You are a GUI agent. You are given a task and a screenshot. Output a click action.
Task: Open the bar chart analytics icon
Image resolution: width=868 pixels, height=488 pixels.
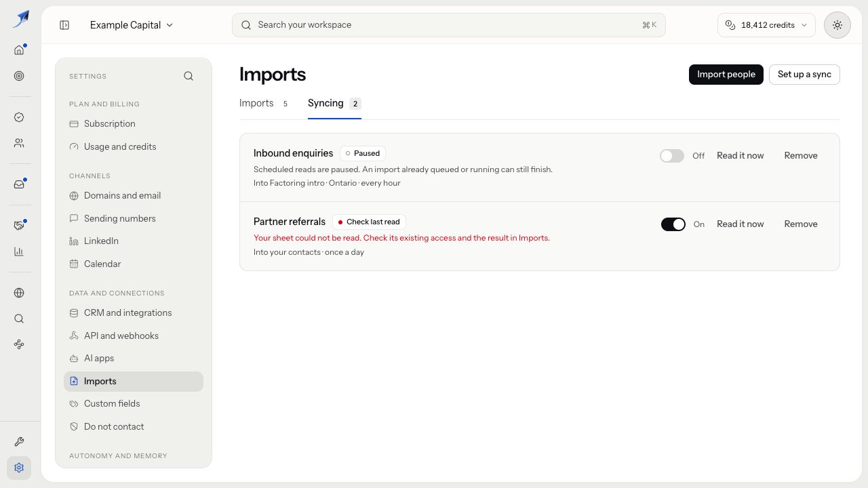[x=19, y=251]
